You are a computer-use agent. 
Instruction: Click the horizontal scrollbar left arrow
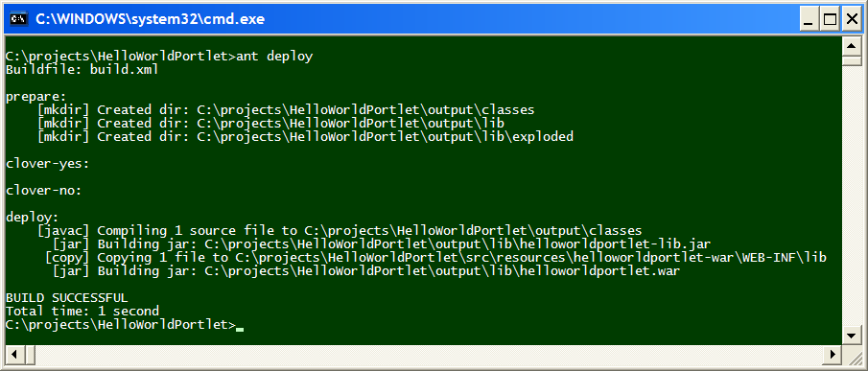pyautogui.click(x=13, y=354)
